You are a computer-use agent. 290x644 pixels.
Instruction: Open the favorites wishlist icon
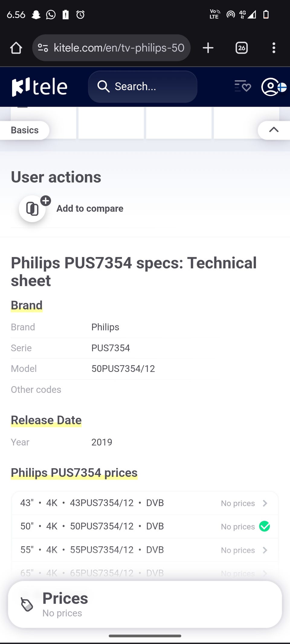[x=243, y=86]
